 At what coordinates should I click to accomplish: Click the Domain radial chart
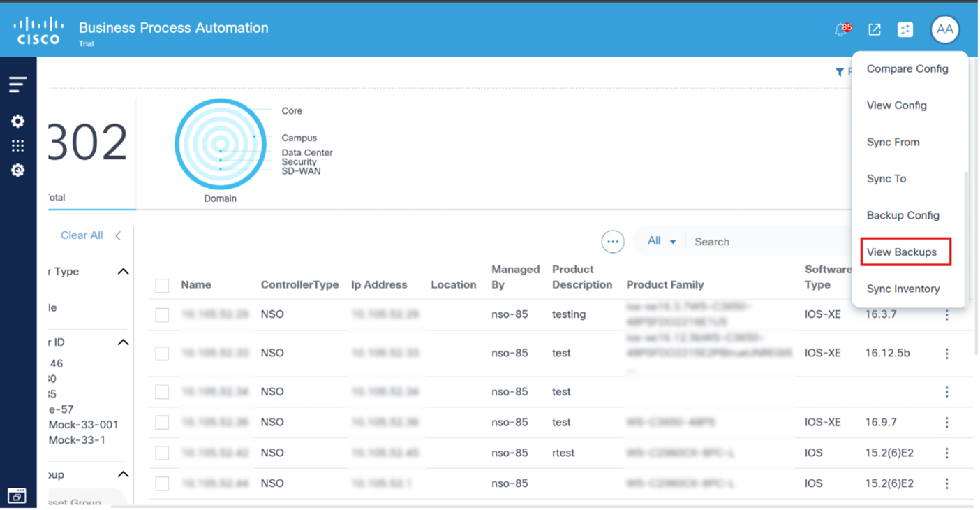pyautogui.click(x=220, y=145)
